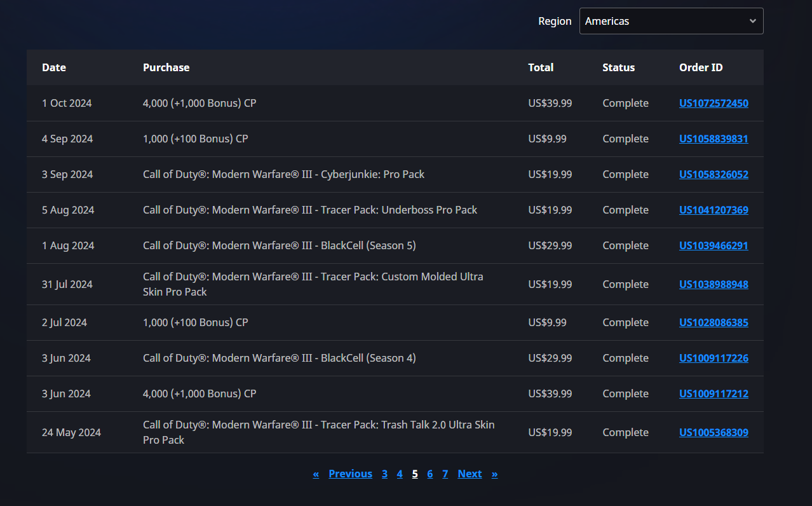
Task: Go to page 3
Action: click(384, 474)
